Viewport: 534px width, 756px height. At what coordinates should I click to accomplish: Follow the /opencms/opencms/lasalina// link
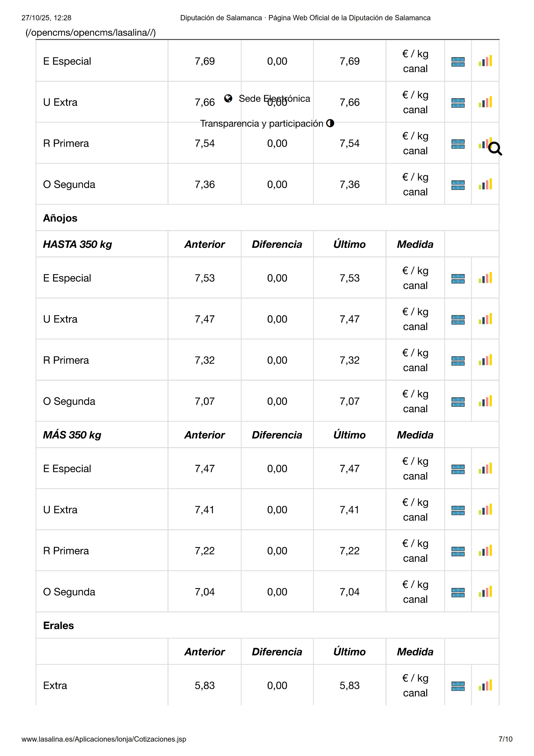(x=90, y=33)
